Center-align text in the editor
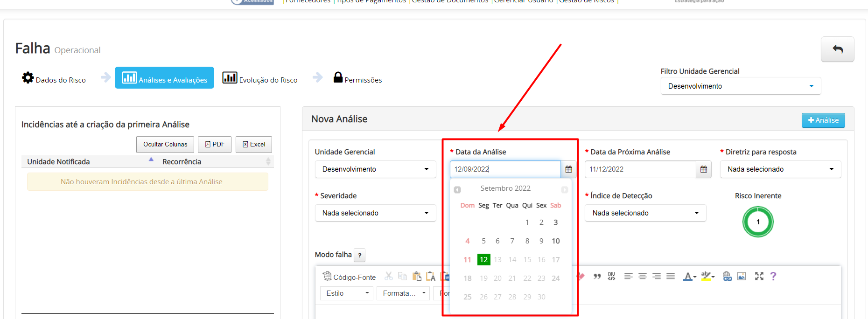The height and width of the screenshot is (319, 868). coord(643,277)
